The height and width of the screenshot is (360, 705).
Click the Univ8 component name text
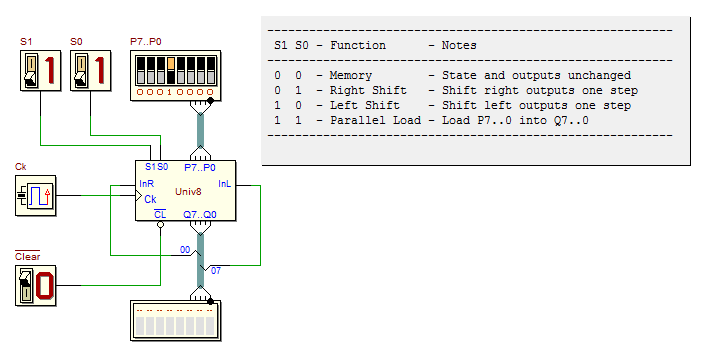[x=188, y=192]
